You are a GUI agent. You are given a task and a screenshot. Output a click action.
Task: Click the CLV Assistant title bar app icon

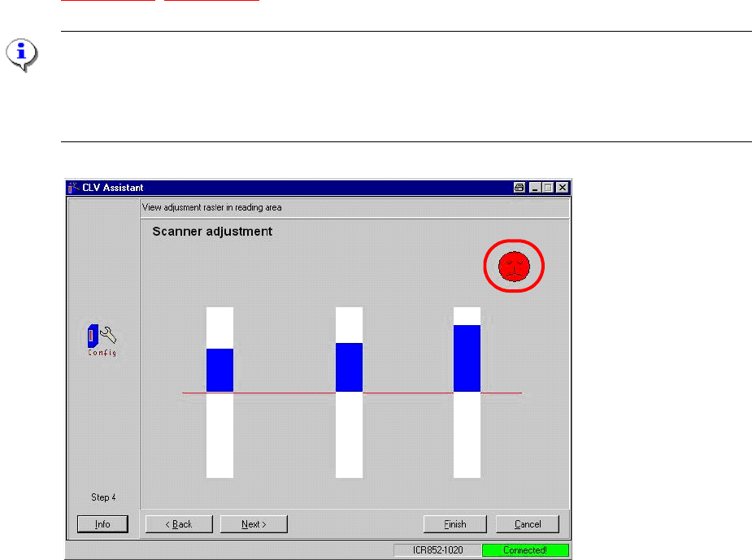73,188
